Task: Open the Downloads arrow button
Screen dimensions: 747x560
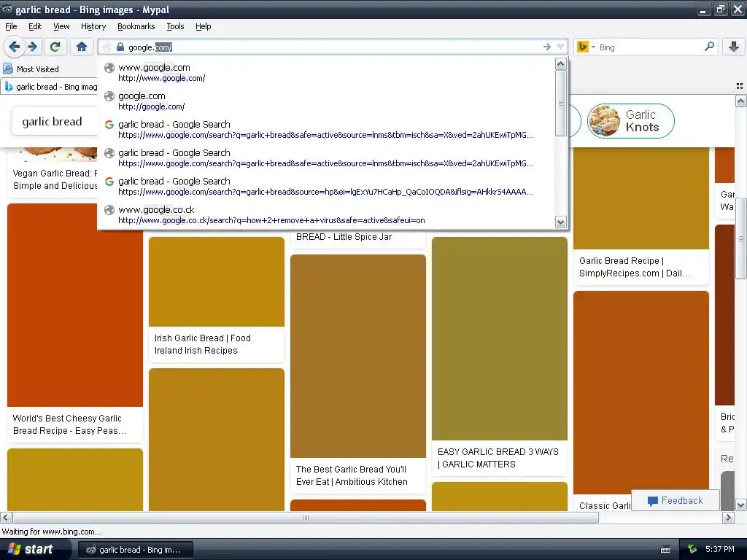Action: click(x=734, y=47)
